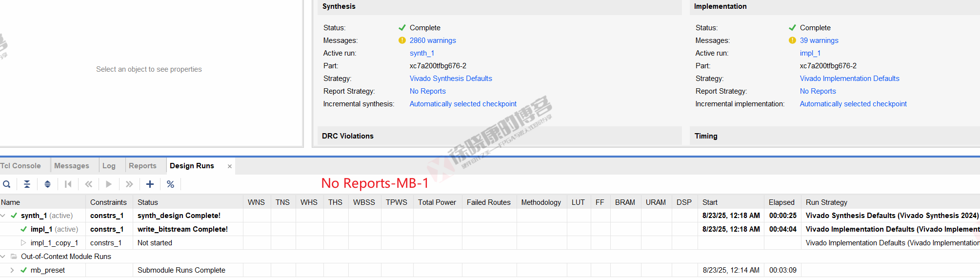The image size is (980, 278).
Task: Click the DRC Violations section header
Action: tap(500, 136)
